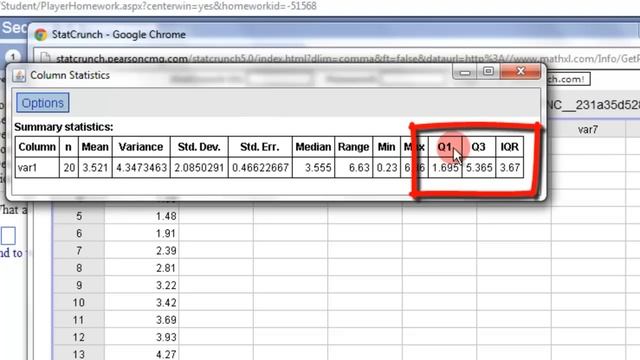Click the data cell containing 3.42
The width and height of the screenshot is (640, 360).
coord(142,303)
